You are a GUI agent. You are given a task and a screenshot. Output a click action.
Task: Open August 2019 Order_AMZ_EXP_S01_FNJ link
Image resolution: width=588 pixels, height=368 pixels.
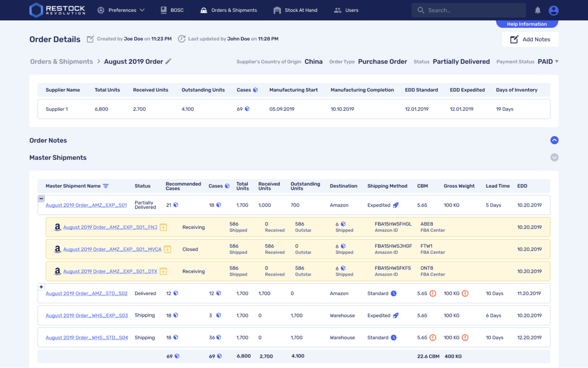tap(110, 227)
